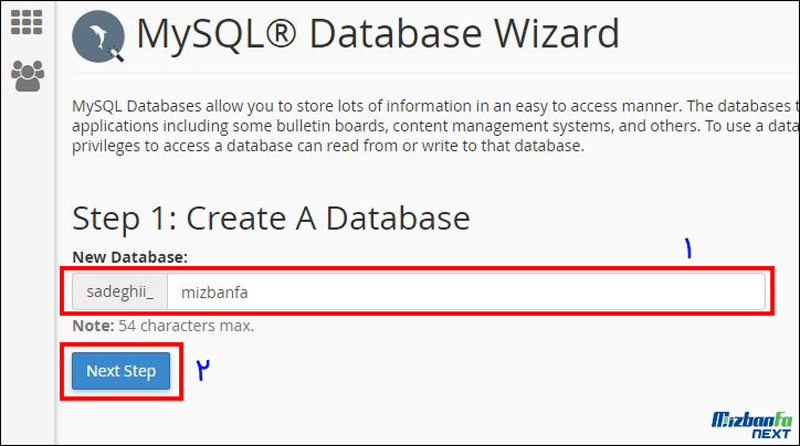Click the 54 characters max note

click(186, 326)
